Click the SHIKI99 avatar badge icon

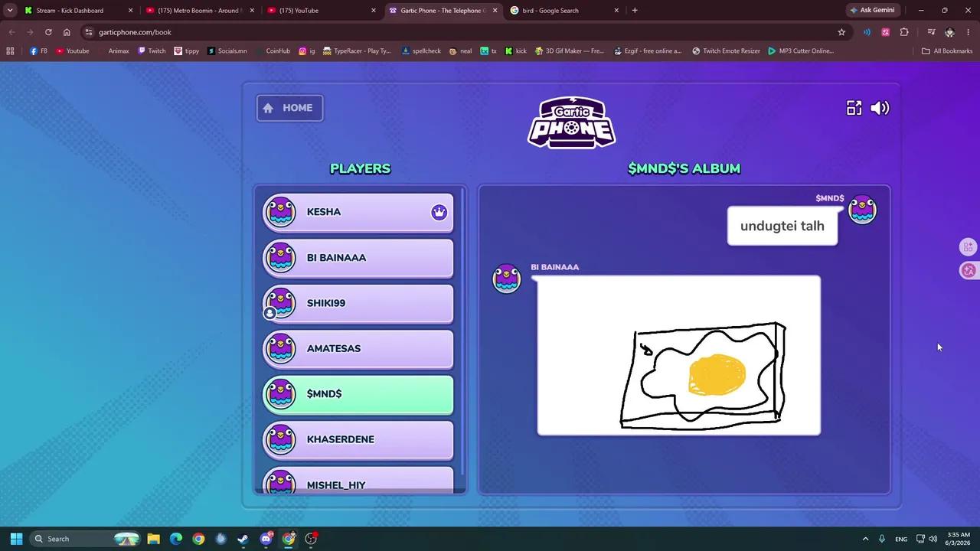point(269,313)
